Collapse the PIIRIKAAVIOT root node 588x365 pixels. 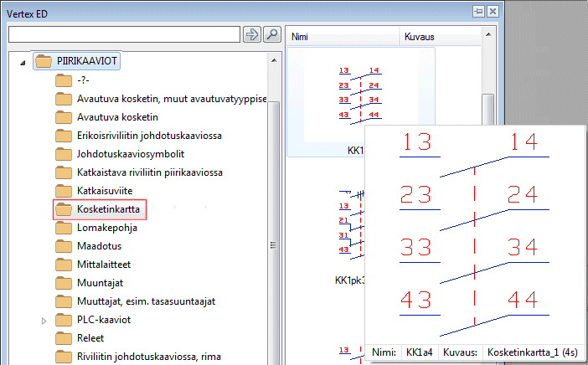tap(23, 62)
